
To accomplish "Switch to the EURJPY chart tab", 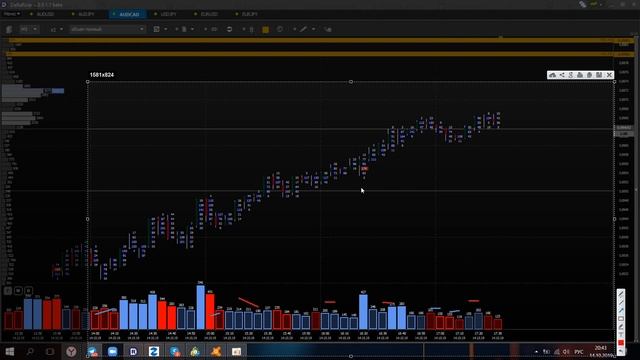I will (249, 14).
